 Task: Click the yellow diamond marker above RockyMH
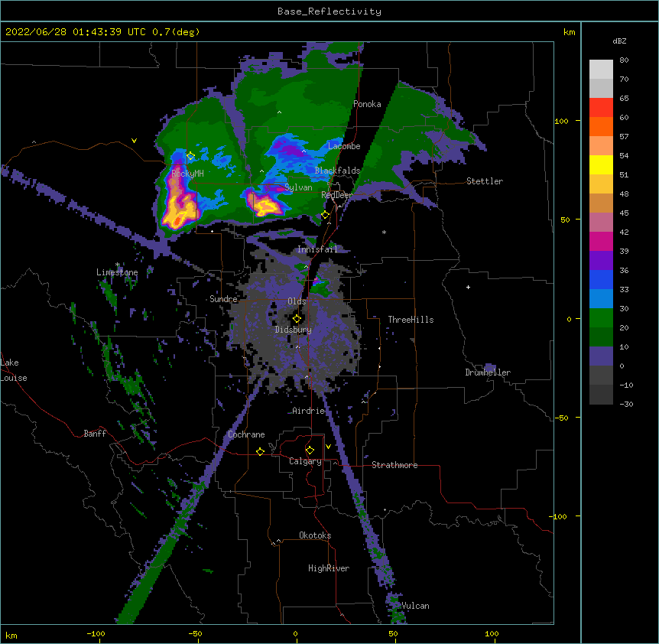click(190, 156)
